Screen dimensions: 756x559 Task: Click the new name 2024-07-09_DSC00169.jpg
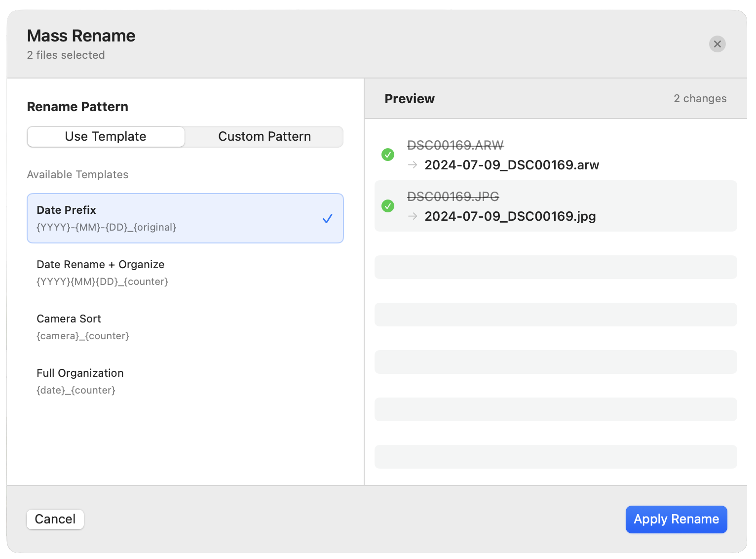[x=510, y=216]
